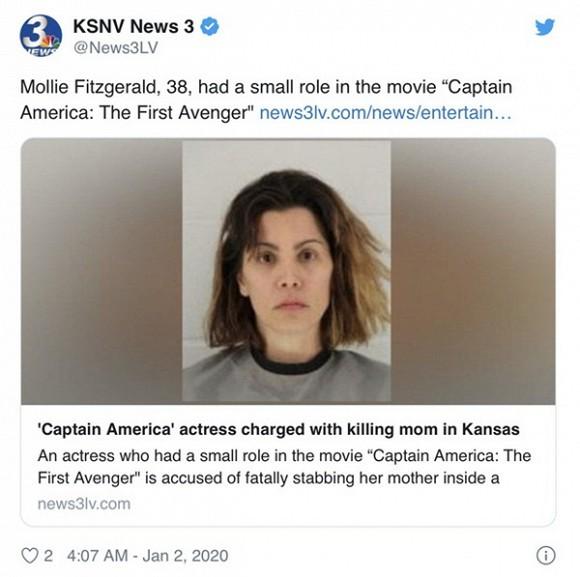
Task: Open the news3lv.com/news/entertain… link
Action: [x=385, y=113]
